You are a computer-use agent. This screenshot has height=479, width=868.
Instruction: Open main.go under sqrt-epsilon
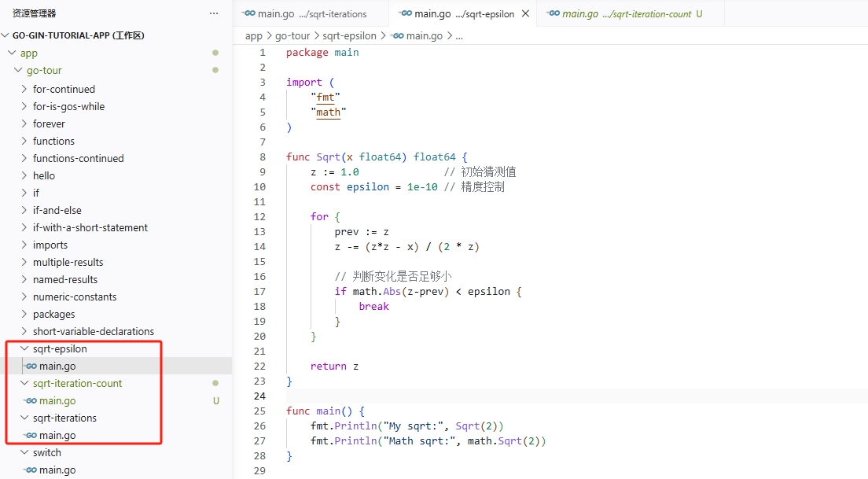click(x=57, y=366)
